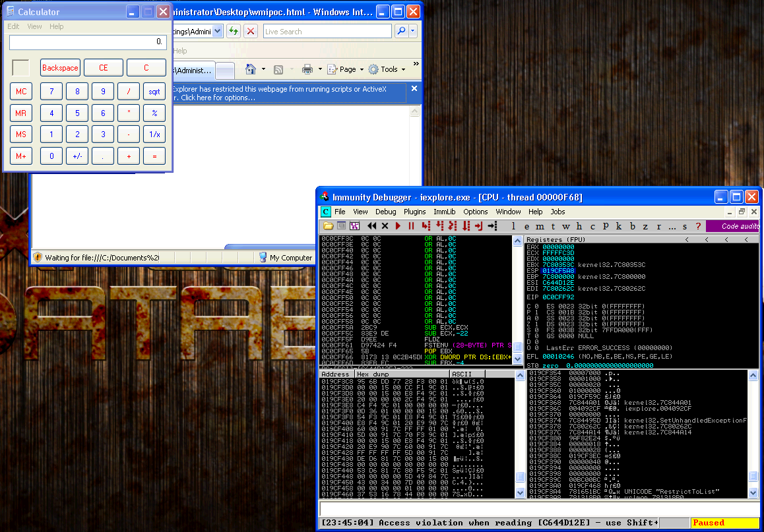Open the Plugins menu in Immunity Debugger
Image resolution: width=764 pixels, height=532 pixels.
pyautogui.click(x=414, y=212)
